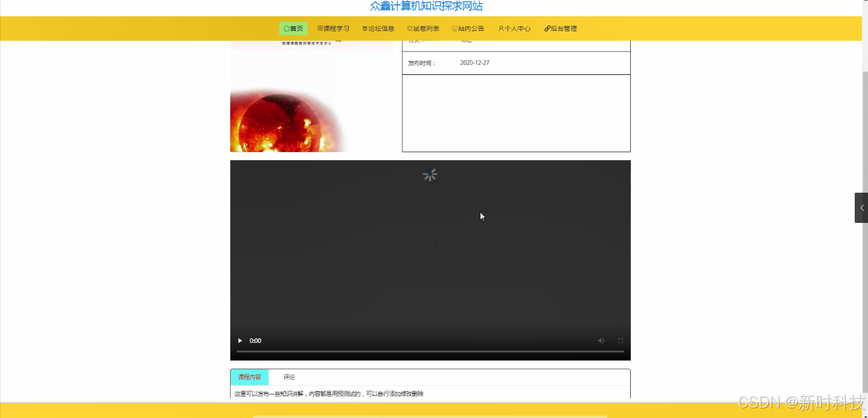The image size is (868, 418).
Task: Click the home icon beside 首页
Action: click(287, 28)
